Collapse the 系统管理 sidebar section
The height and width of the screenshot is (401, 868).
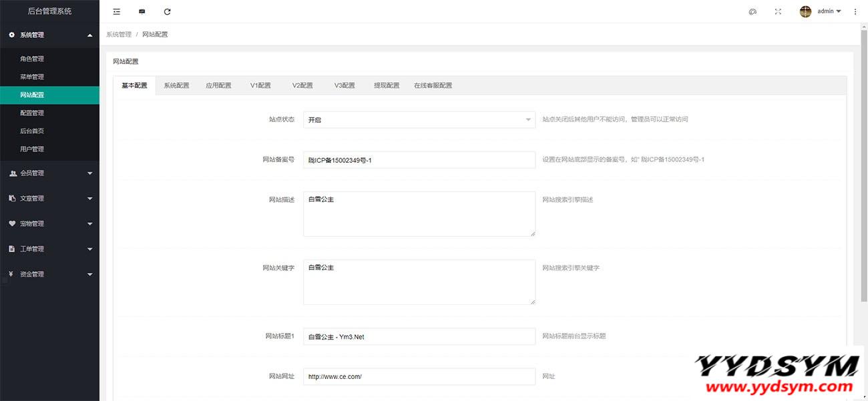point(49,35)
